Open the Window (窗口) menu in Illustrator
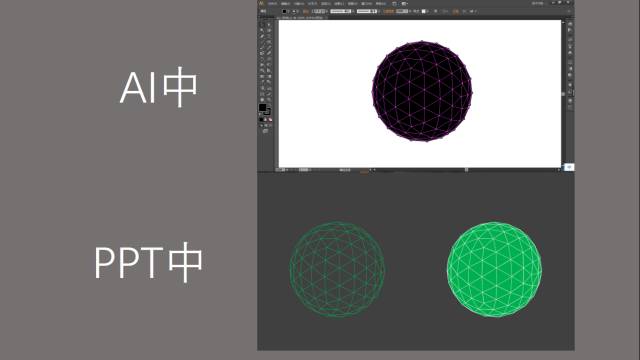 (367, 4)
